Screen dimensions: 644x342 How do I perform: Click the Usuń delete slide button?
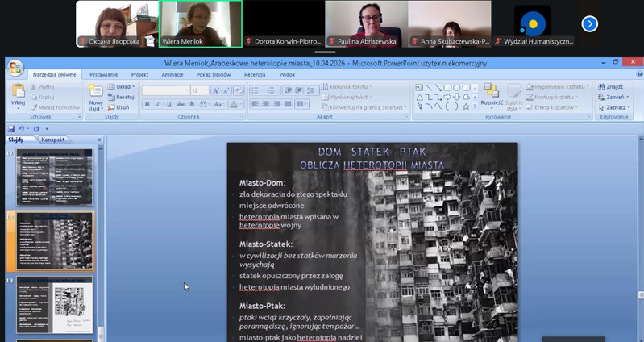tap(119, 106)
